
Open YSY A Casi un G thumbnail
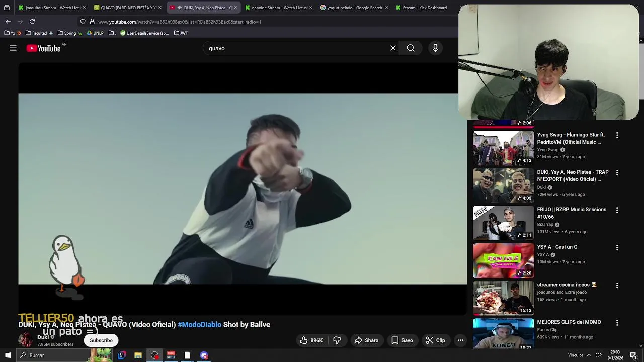(503, 260)
